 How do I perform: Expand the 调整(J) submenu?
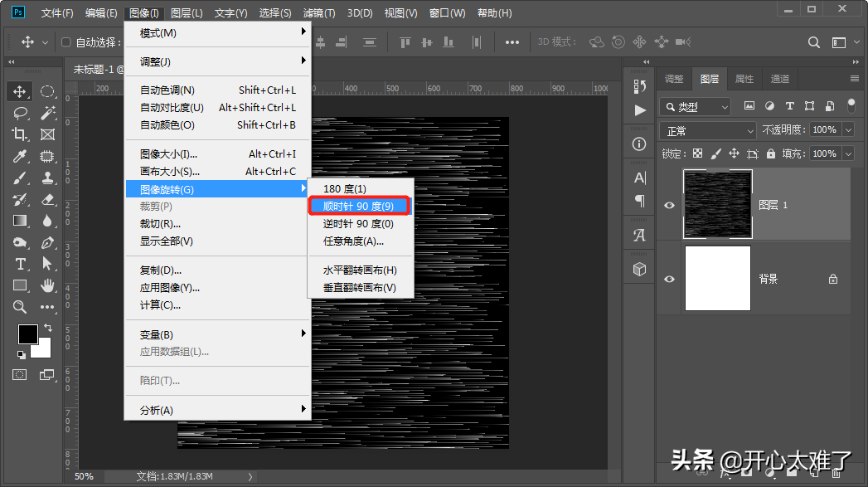click(218, 61)
